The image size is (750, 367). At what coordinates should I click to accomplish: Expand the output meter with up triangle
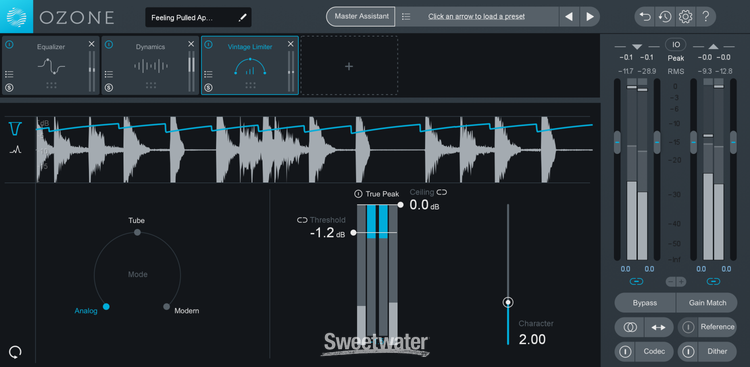point(713,46)
